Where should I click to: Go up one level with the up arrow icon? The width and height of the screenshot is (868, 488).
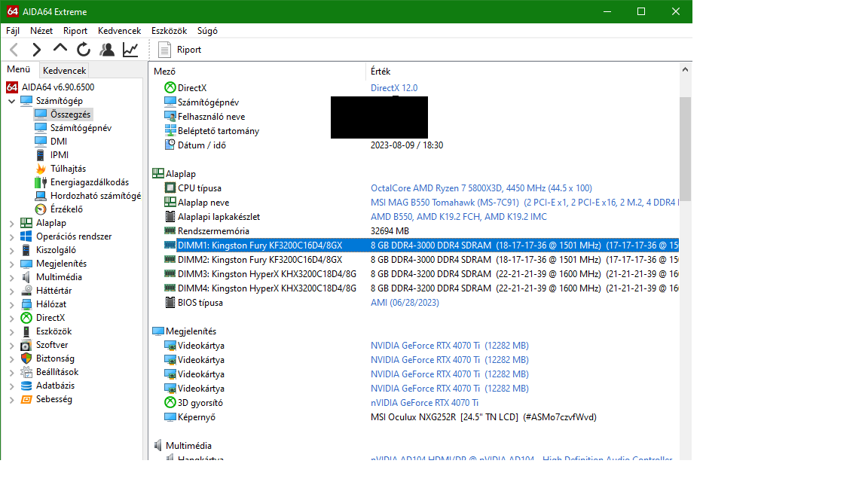click(60, 49)
